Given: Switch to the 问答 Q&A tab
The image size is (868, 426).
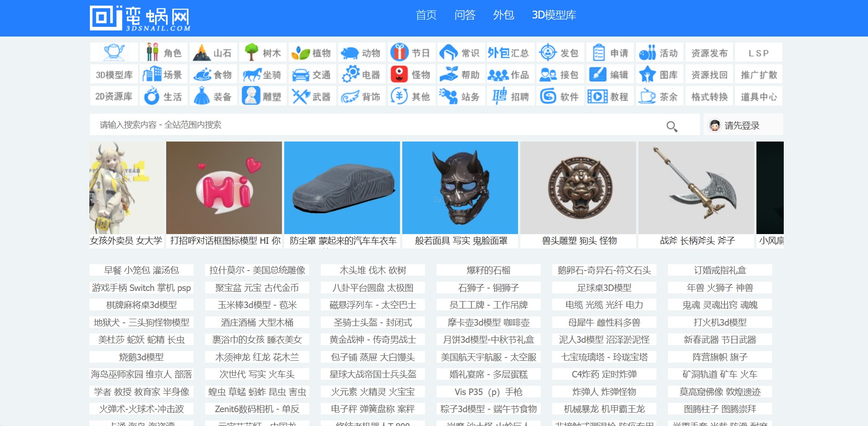Looking at the screenshot, I should 464,15.
